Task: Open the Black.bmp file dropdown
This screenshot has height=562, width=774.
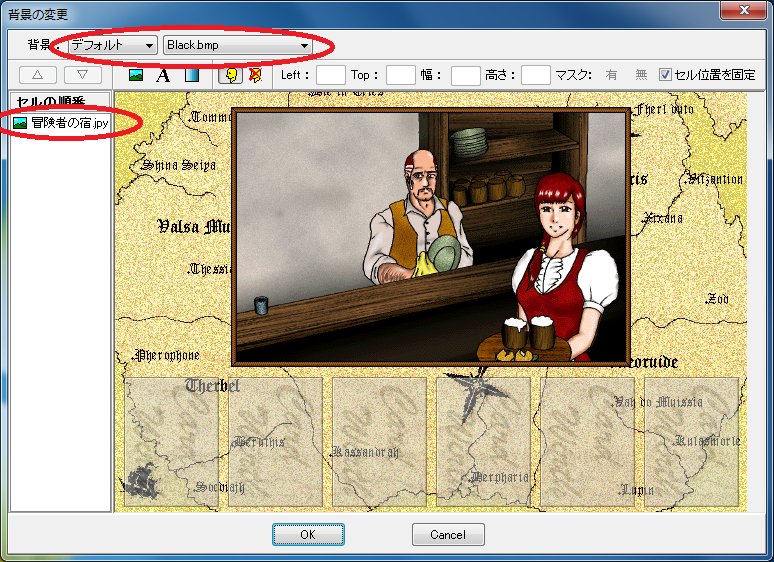Action: click(x=237, y=45)
